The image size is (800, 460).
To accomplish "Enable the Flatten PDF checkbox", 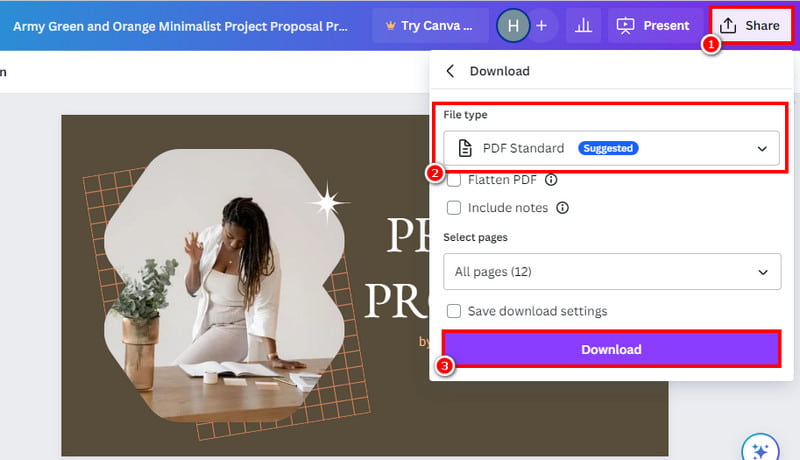I will 454,181.
